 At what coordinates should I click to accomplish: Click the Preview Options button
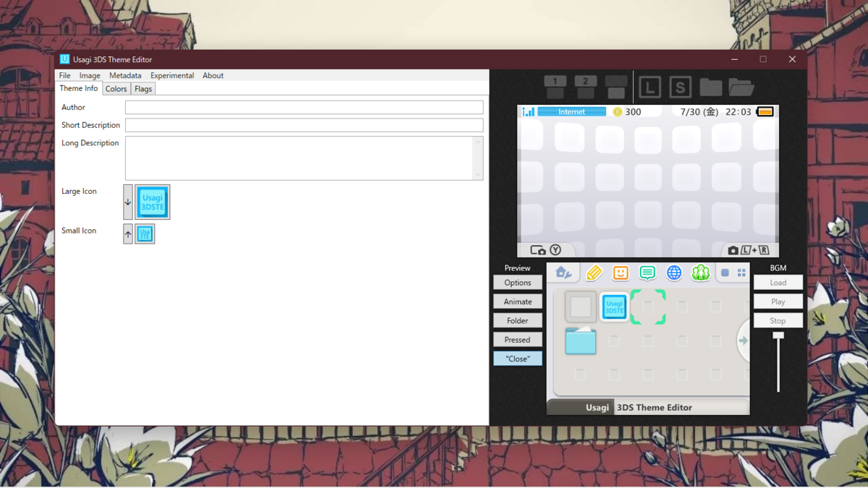pyautogui.click(x=518, y=283)
